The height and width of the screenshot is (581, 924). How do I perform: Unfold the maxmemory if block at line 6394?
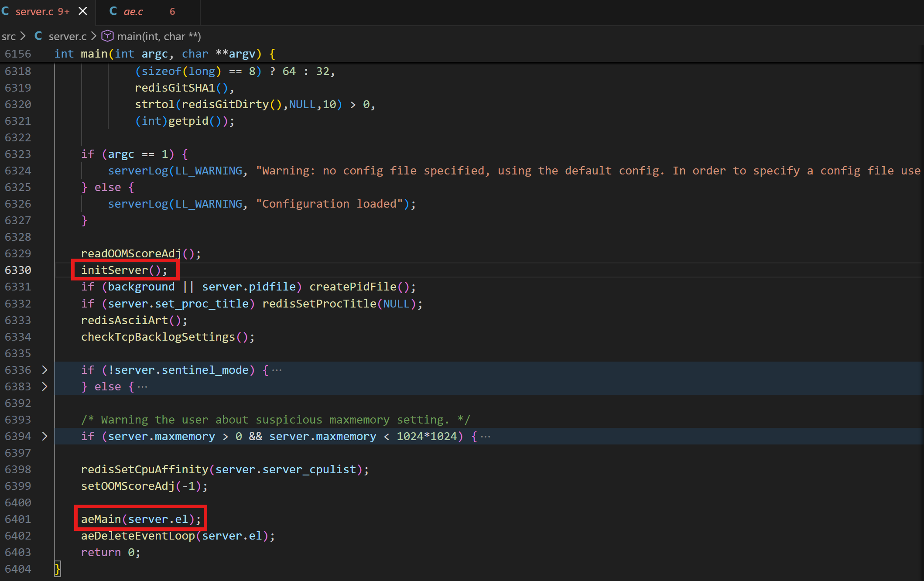pyautogui.click(x=44, y=436)
